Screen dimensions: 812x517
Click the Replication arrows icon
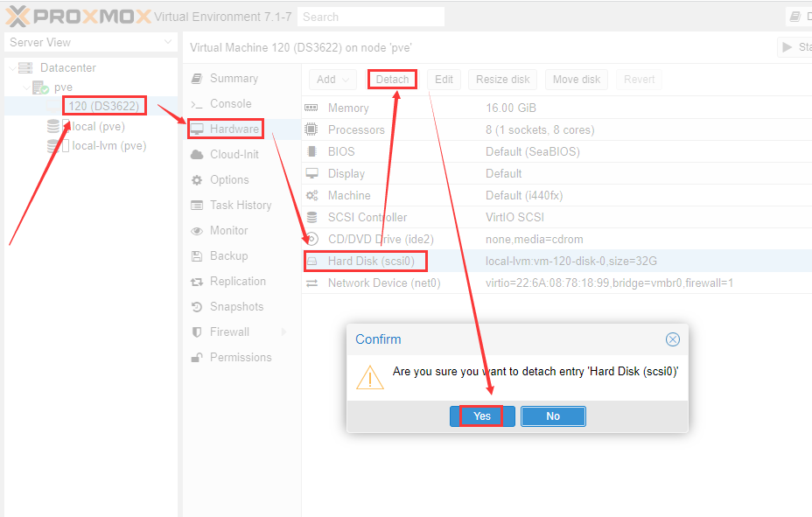197,282
